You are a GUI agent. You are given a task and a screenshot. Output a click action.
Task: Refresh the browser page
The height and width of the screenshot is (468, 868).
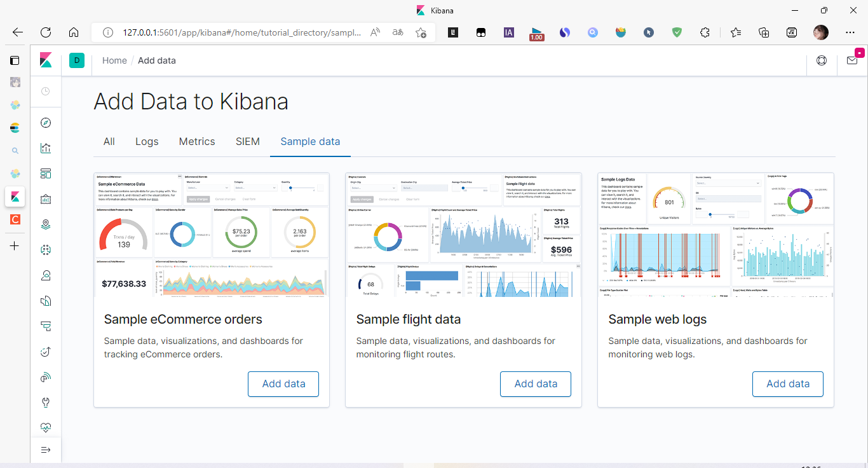pyautogui.click(x=46, y=32)
